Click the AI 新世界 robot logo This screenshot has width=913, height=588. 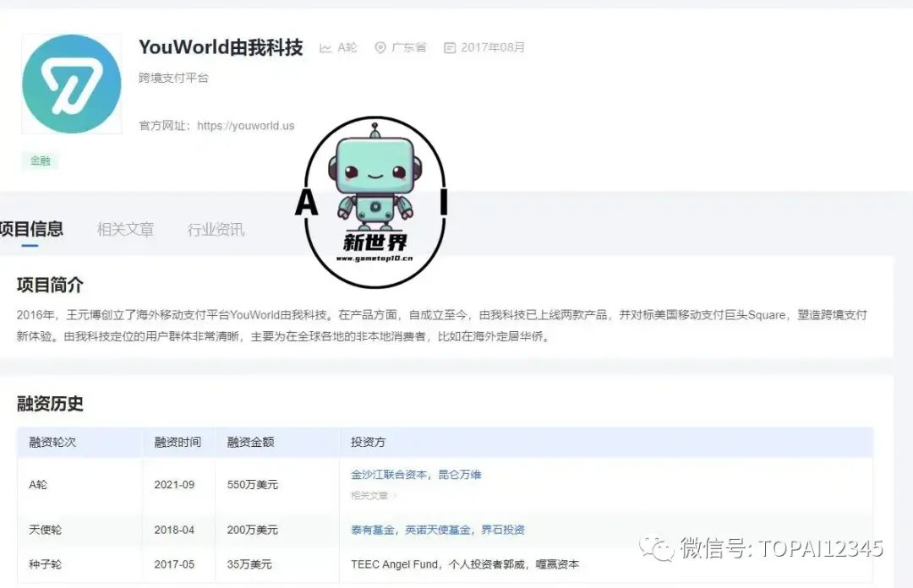pos(374,203)
